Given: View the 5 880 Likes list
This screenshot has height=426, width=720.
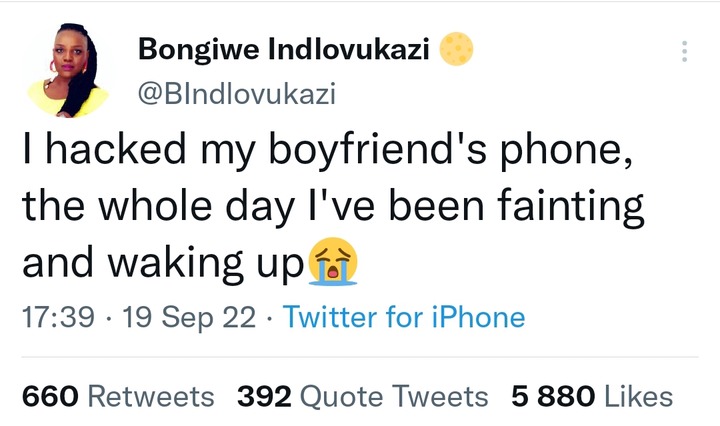Looking at the screenshot, I should pos(592,397).
